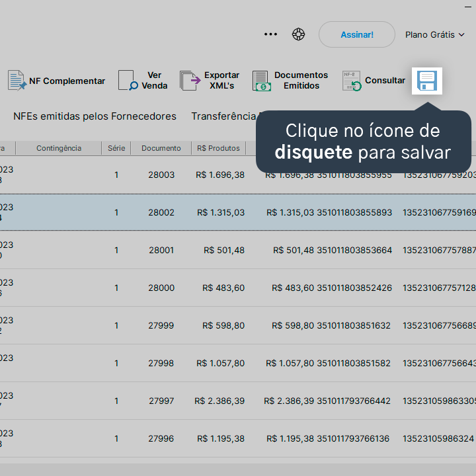Select document number 27996
476x476 pixels.
pyautogui.click(x=161, y=438)
